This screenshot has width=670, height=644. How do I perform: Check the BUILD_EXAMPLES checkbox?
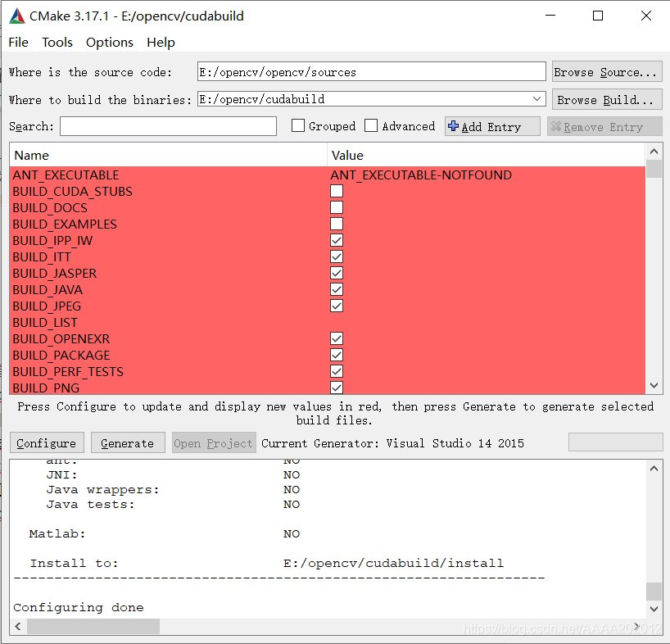337,224
